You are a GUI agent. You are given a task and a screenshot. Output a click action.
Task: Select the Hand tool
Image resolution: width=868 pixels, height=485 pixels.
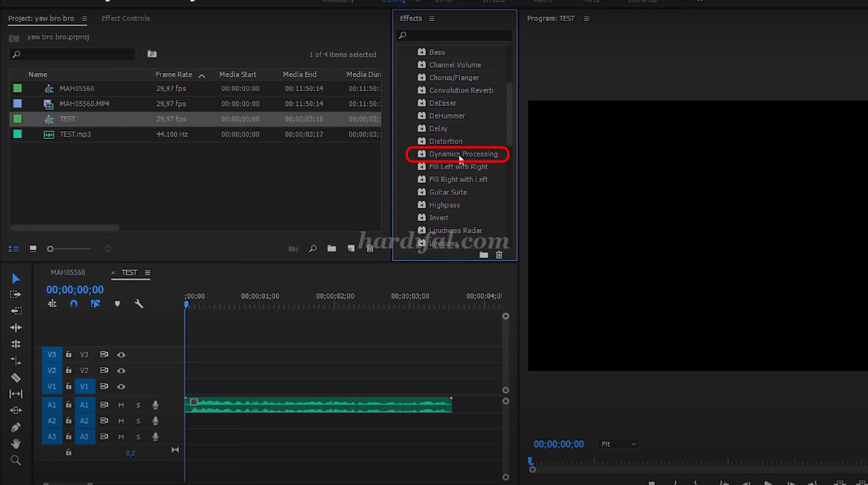[16, 443]
